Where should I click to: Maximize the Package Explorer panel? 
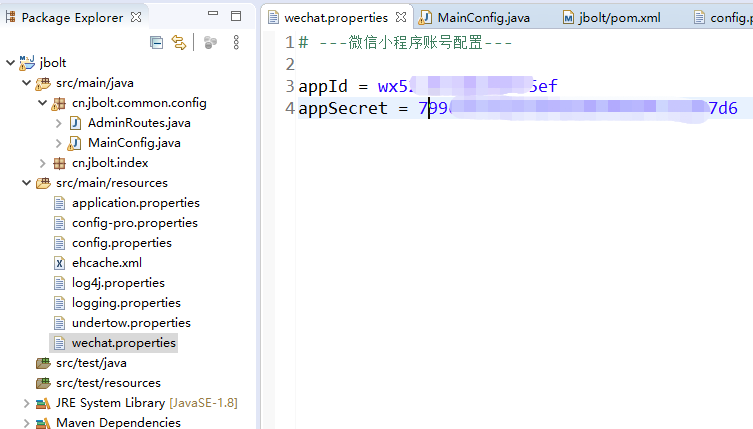click(x=238, y=17)
